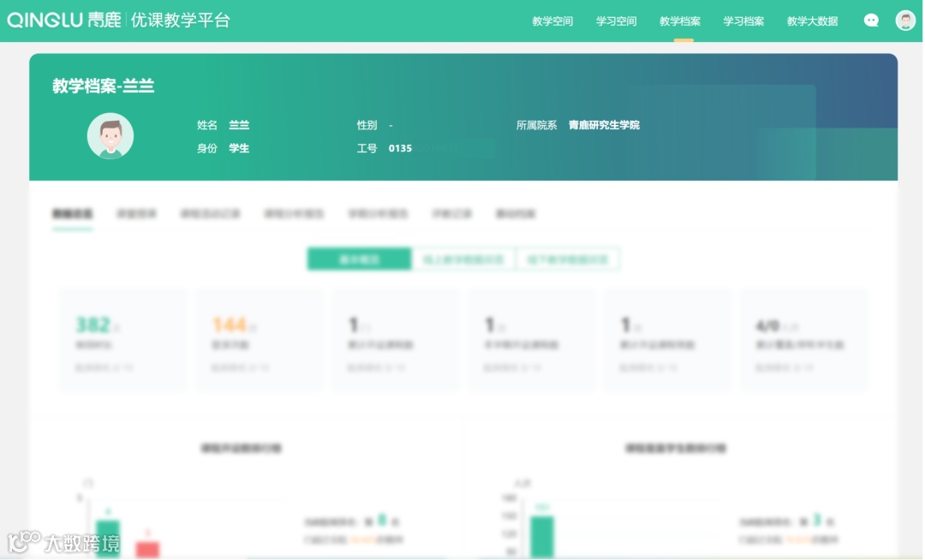Click the 所属院系 label
This screenshot has height=560, width=925.
click(536, 125)
